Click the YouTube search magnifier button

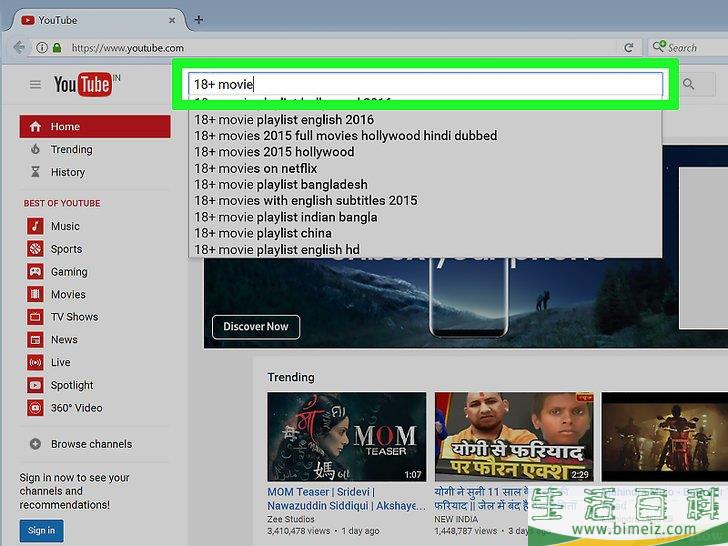(689, 84)
